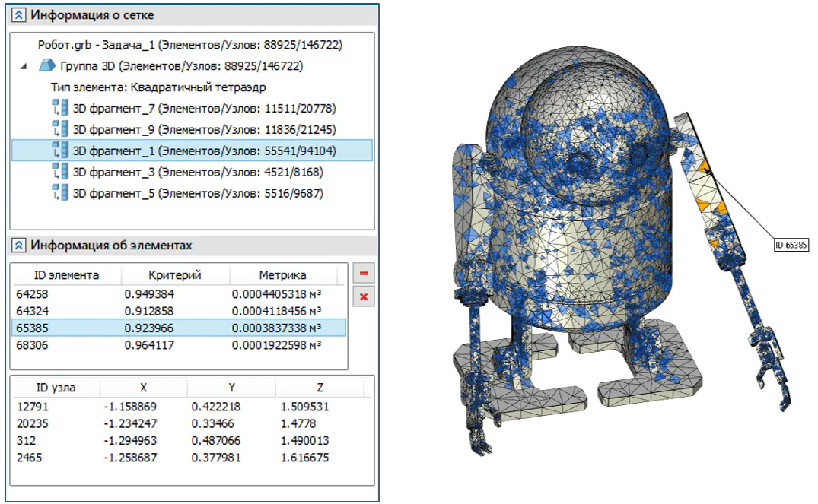Sort by the Метрика column header
818x504 pixels.
coord(282,274)
